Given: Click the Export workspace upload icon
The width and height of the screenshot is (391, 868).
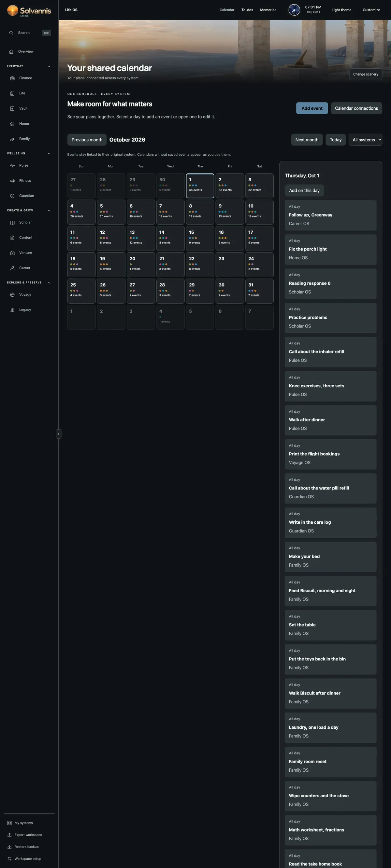Looking at the screenshot, I should (9, 835).
